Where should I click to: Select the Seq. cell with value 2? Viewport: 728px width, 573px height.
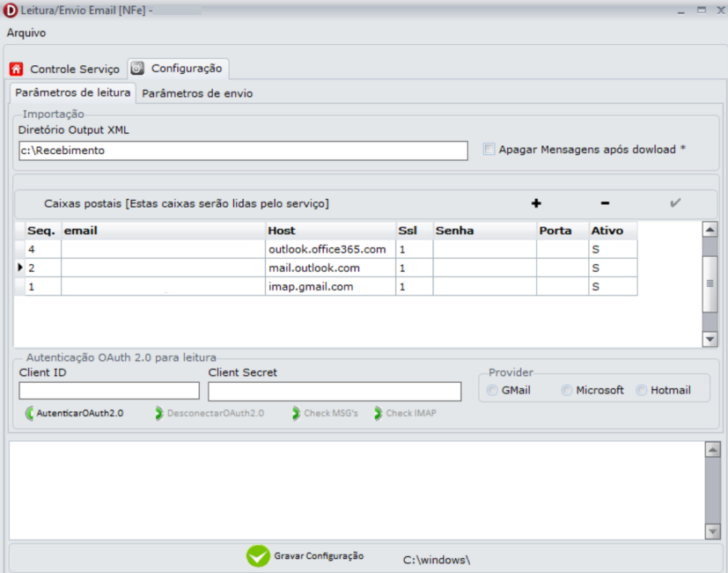(x=43, y=268)
